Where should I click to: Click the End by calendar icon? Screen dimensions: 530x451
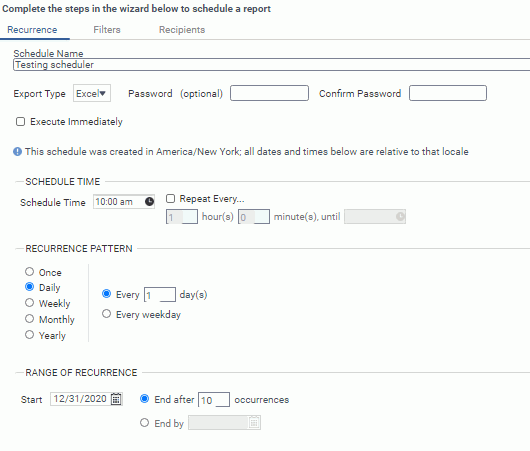(254, 423)
